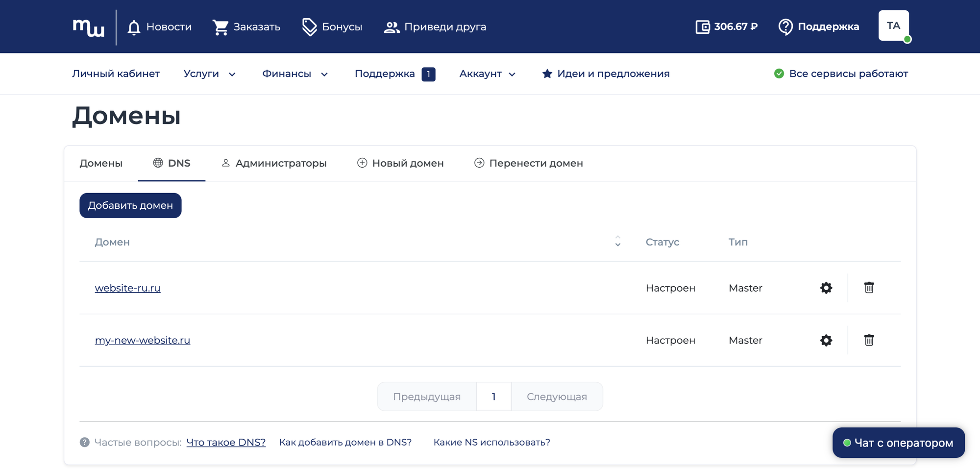The width and height of the screenshot is (980, 473).
Task: Click the Приведи друга people icon
Action: tap(392, 27)
